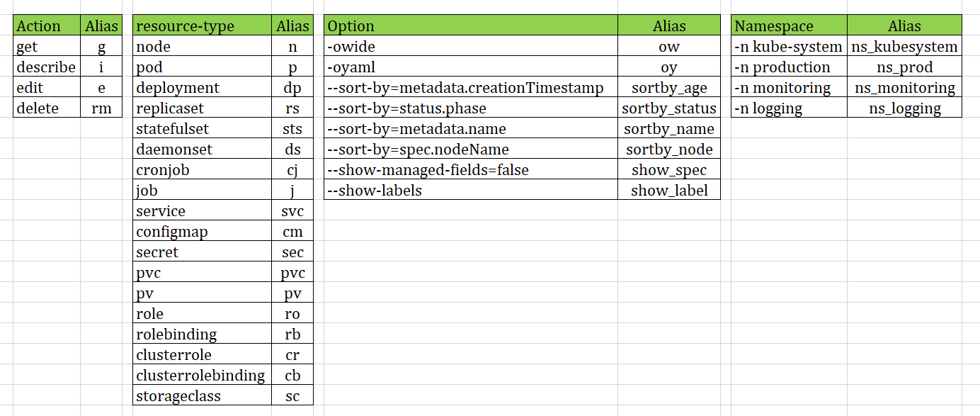Select the '--show-labels' option cell
The height and width of the screenshot is (416, 980).
tap(471, 191)
